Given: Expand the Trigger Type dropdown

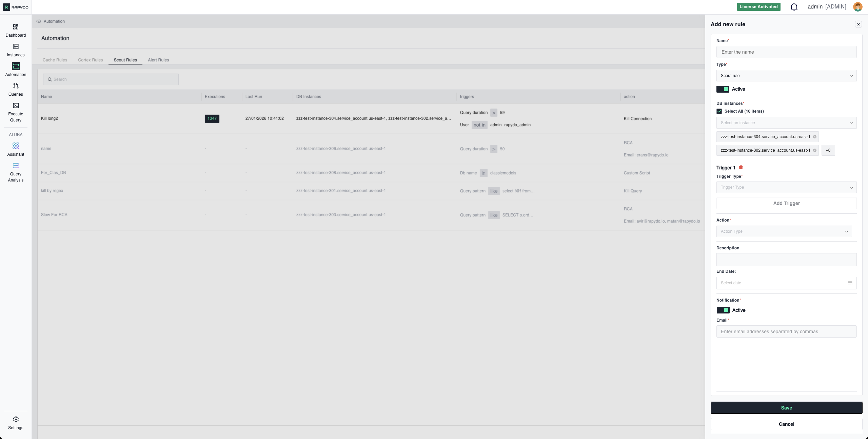Looking at the screenshot, I should 786,188.
